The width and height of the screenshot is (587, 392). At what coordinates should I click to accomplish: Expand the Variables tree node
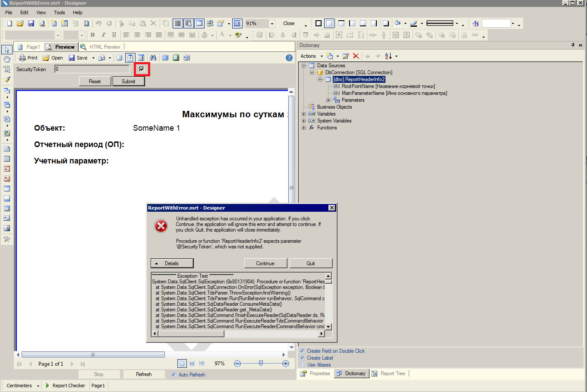click(x=303, y=114)
